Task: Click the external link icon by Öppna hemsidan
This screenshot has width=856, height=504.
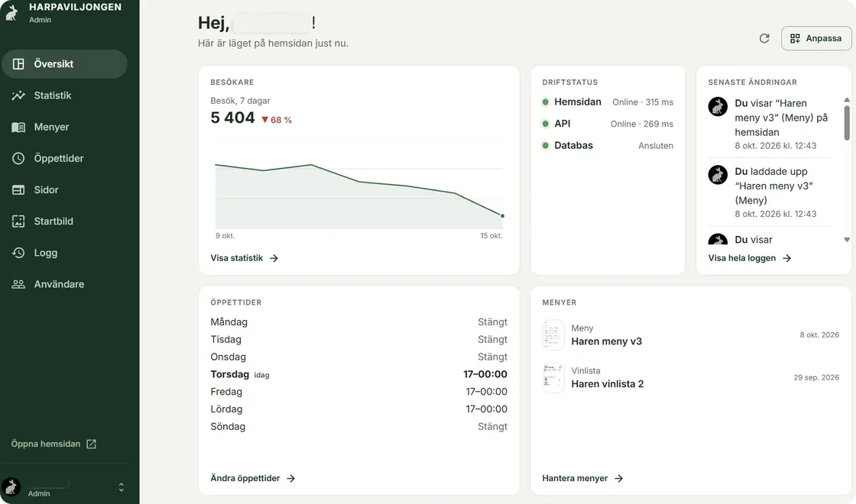Action: (x=91, y=444)
